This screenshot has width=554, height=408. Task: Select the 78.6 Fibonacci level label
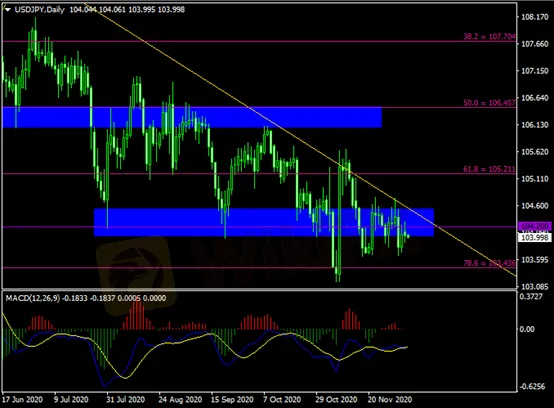click(489, 263)
